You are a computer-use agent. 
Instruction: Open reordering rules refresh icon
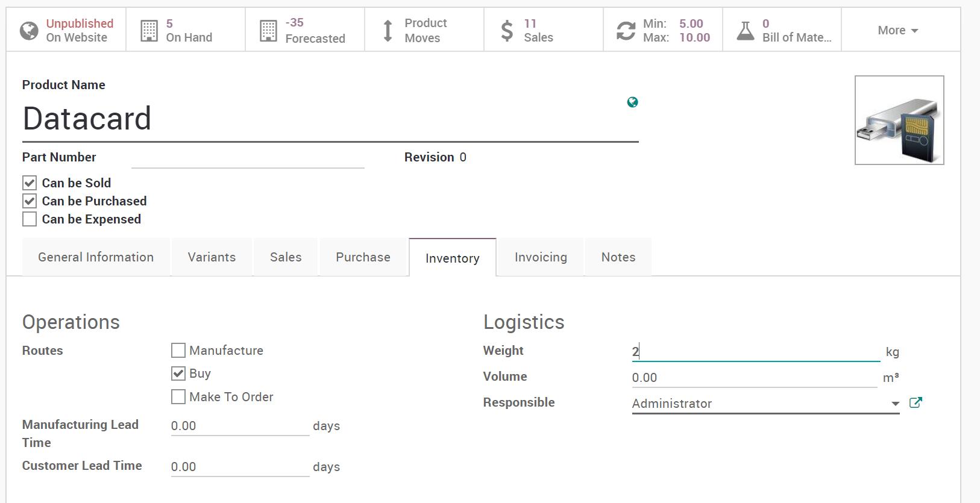pos(626,30)
